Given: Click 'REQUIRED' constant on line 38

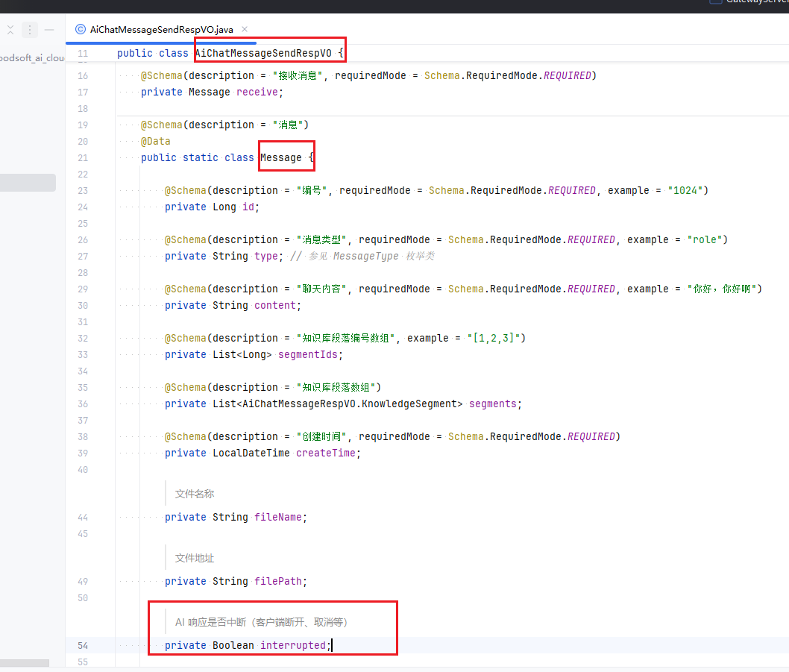Looking at the screenshot, I should 591,437.
